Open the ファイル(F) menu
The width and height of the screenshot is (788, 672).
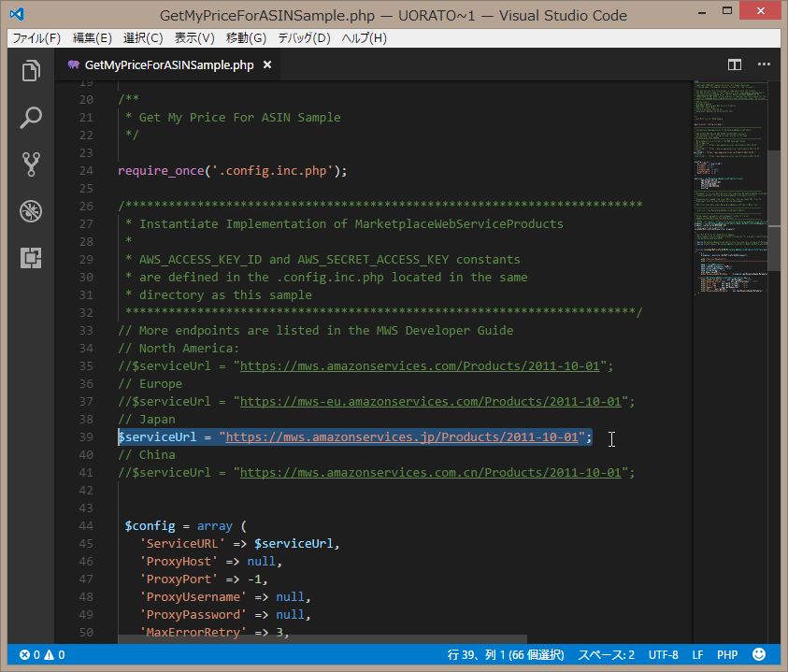(x=36, y=38)
